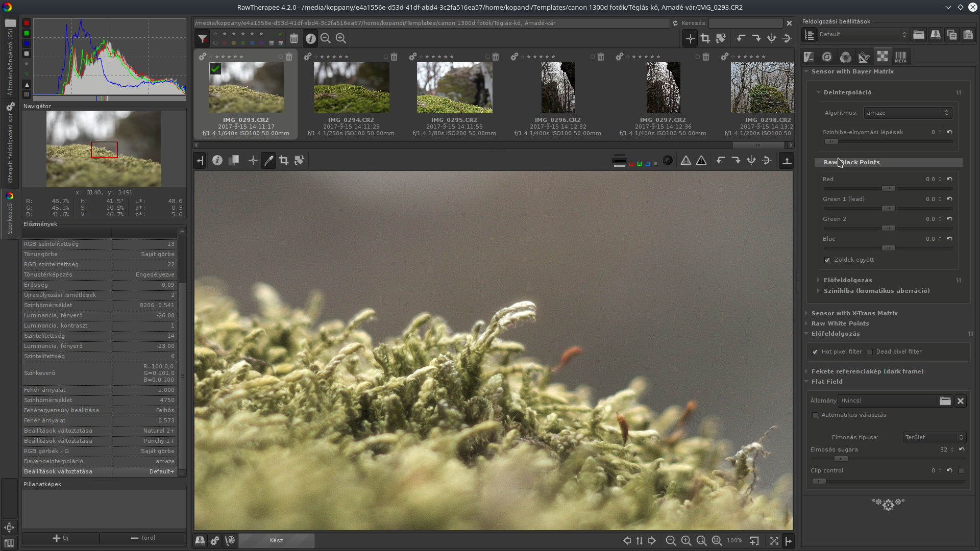
Task: Toggle green histogram channel
Action: [x=27, y=33]
